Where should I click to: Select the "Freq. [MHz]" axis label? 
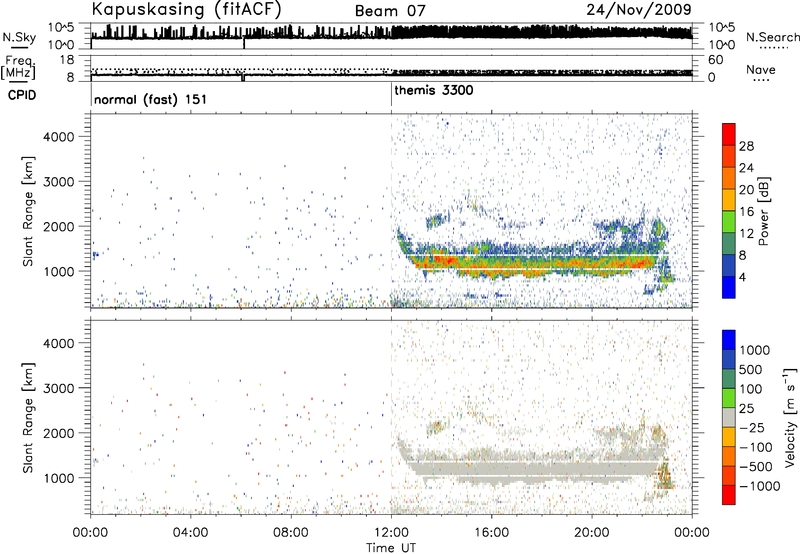[18, 67]
